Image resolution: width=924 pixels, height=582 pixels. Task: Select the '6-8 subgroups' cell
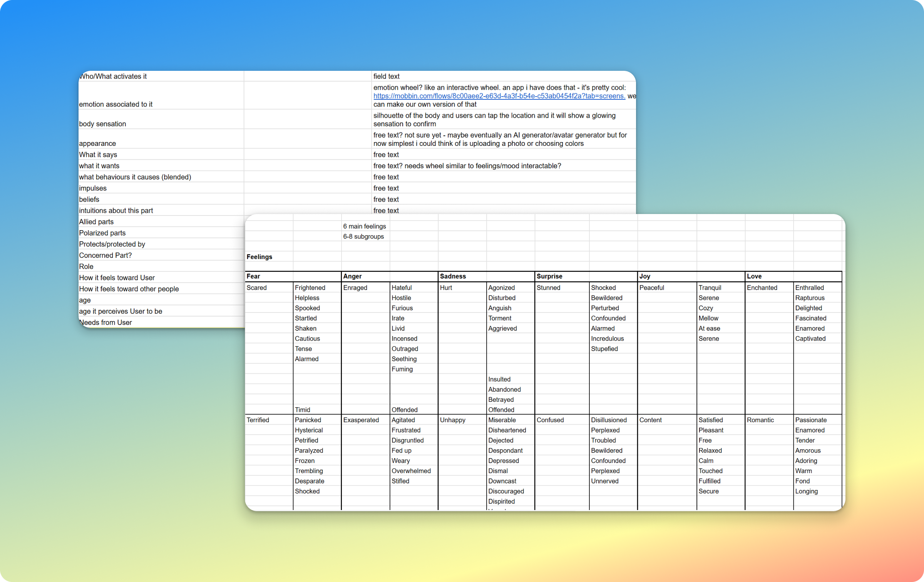click(x=363, y=236)
